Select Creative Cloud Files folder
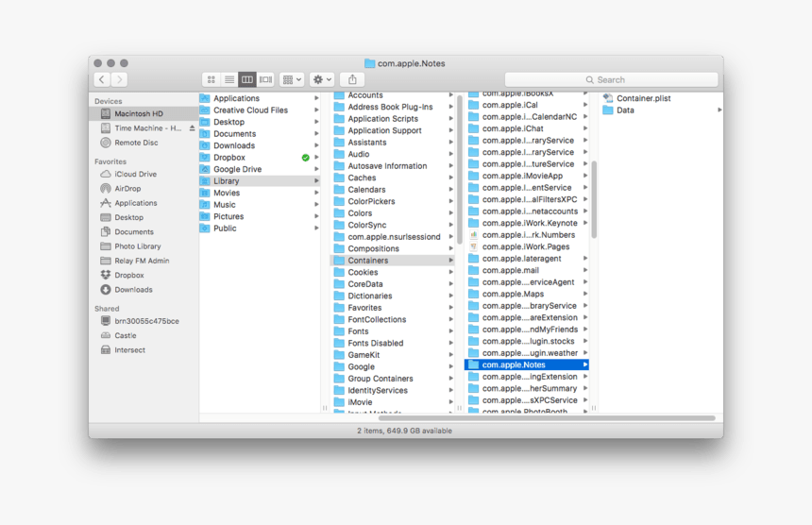 tap(259, 110)
